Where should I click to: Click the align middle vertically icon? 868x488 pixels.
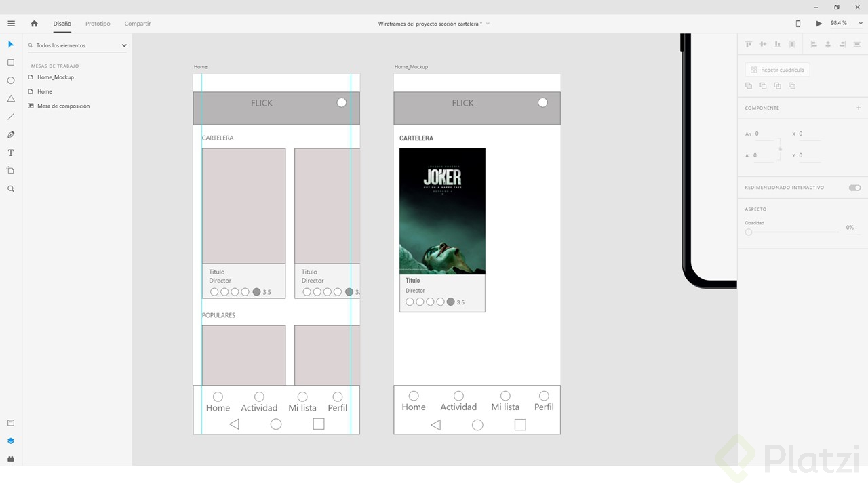click(x=763, y=44)
